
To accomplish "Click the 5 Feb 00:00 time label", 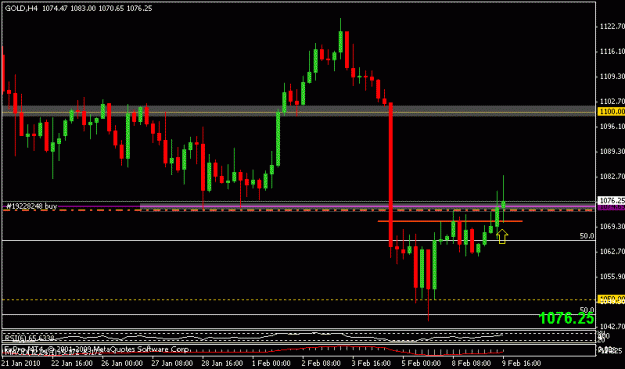I will click(x=421, y=363).
